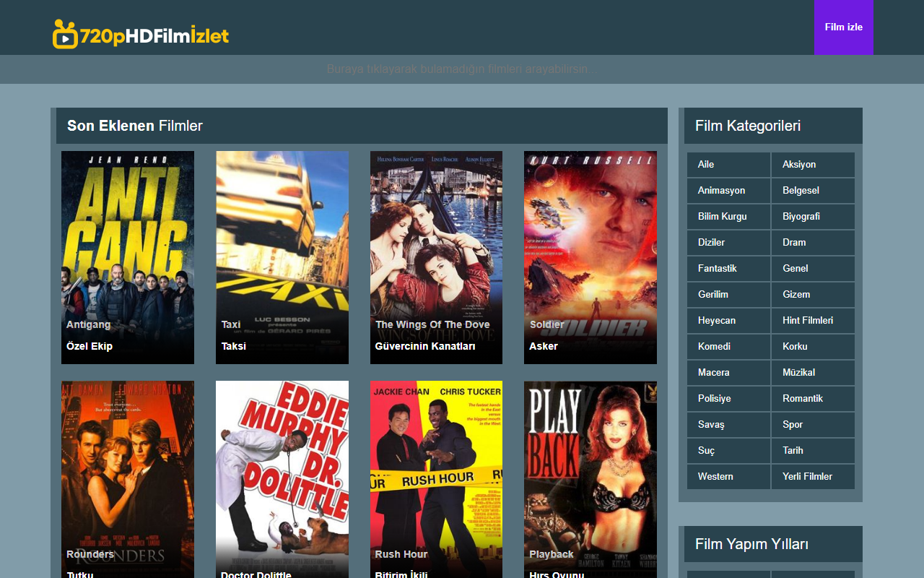Browse the Animasyon category

click(728, 191)
